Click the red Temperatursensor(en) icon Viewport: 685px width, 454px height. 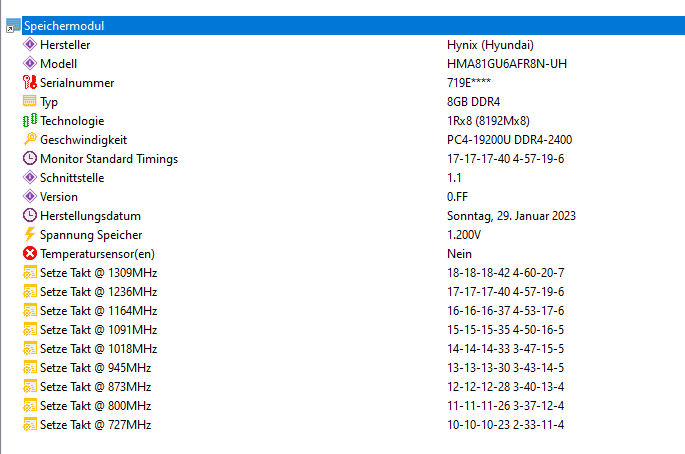29,254
